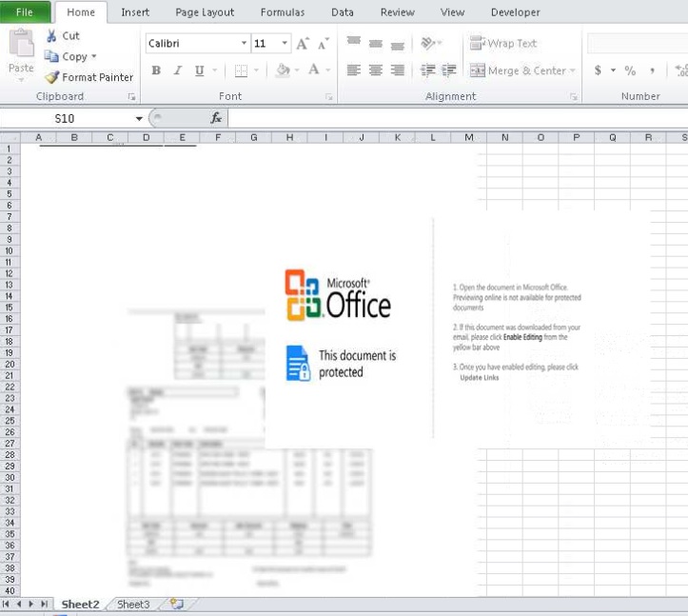Apply Percent Style format
688x616 pixels.
630,70
